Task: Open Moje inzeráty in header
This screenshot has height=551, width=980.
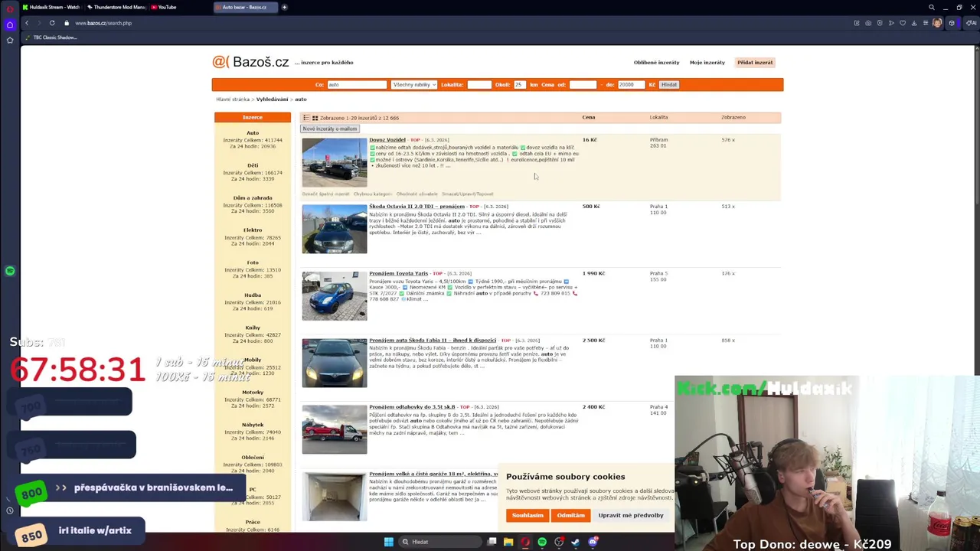Action: pyautogui.click(x=707, y=63)
